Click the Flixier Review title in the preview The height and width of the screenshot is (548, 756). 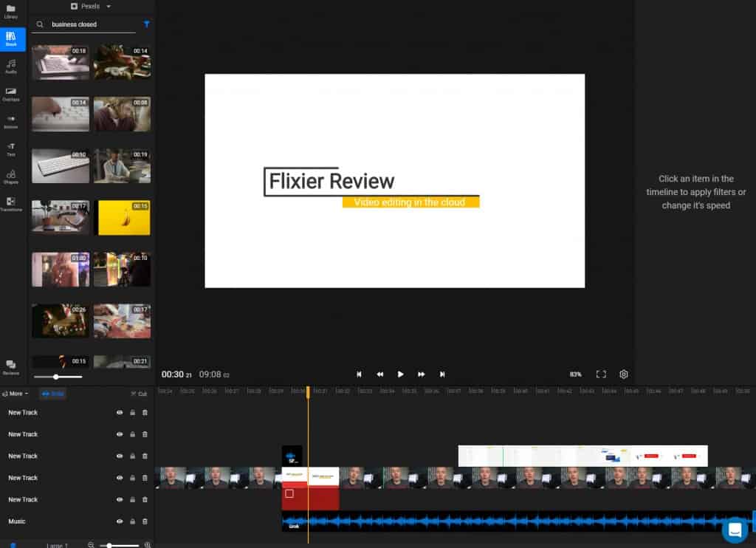[x=331, y=182]
